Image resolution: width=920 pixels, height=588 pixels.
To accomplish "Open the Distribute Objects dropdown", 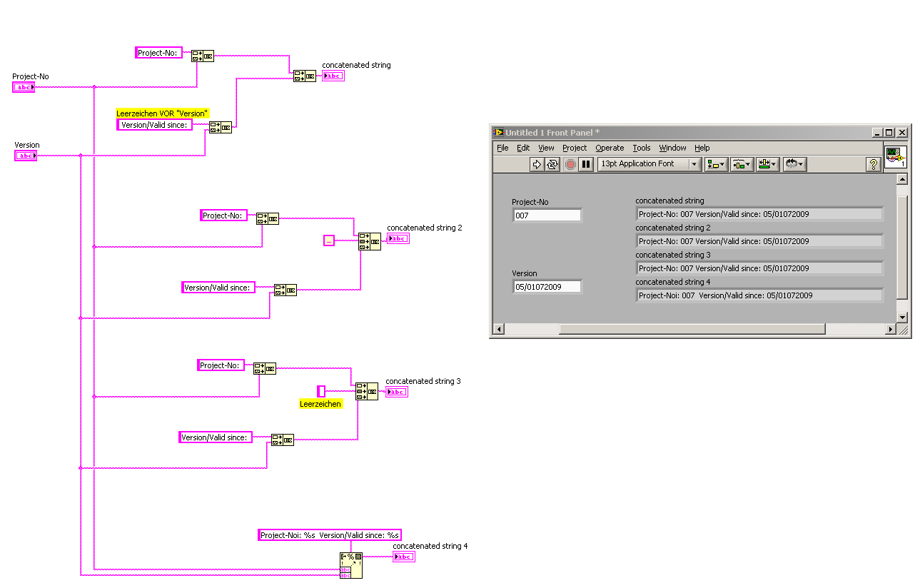I will (x=742, y=164).
